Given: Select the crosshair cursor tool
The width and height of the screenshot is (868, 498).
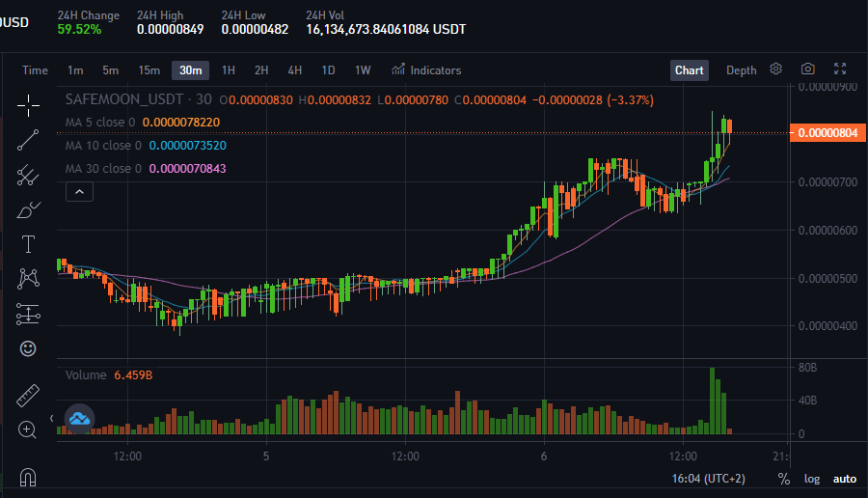Looking at the screenshot, I should point(28,105).
